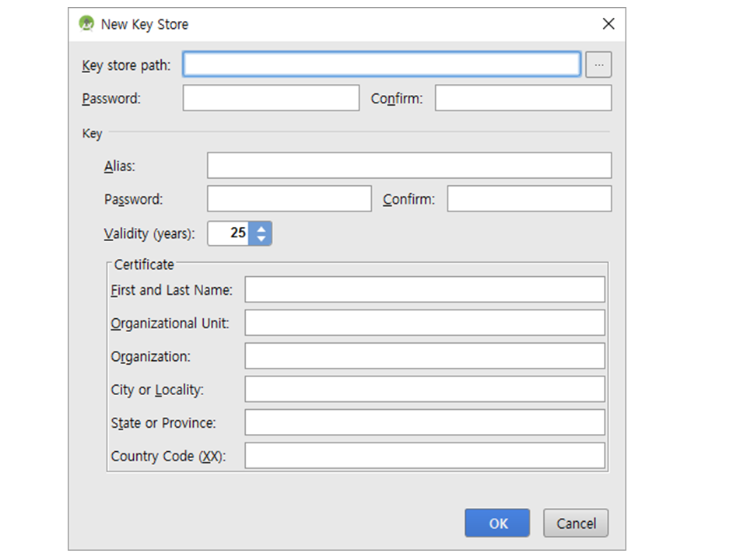This screenshot has width=747, height=560.
Task: Select the Validity years number field
Action: [x=228, y=233]
